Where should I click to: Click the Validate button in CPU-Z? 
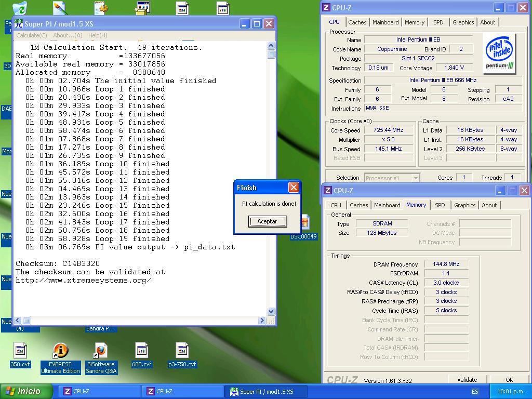(x=467, y=380)
